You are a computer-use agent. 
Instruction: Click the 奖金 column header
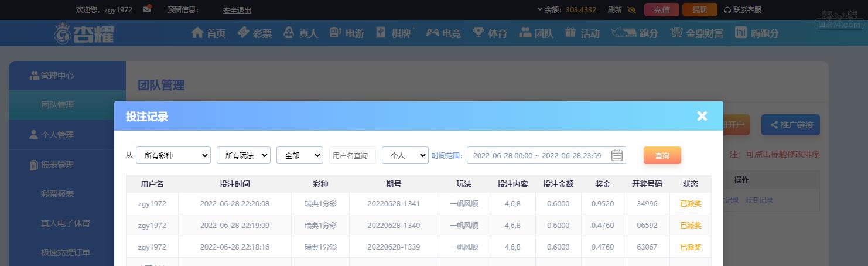coord(603,184)
